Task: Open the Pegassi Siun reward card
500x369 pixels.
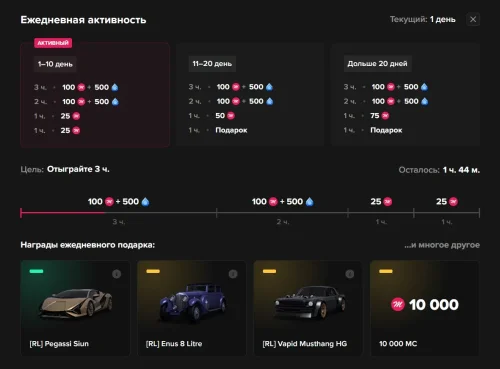Action: pyautogui.click(x=75, y=308)
